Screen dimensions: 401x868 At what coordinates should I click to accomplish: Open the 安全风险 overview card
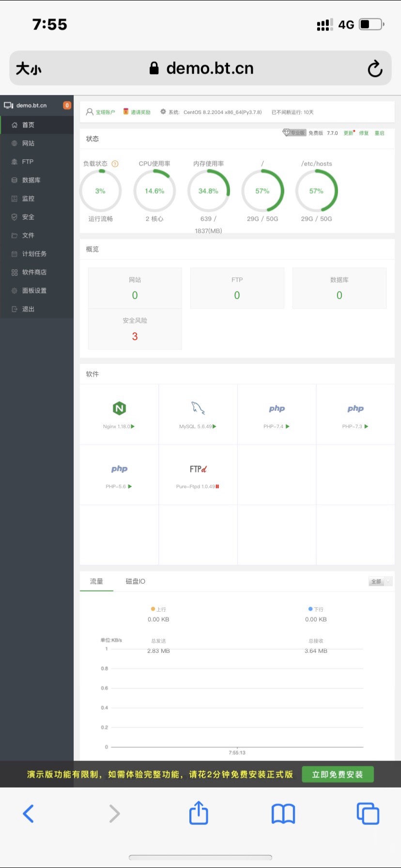(135, 329)
